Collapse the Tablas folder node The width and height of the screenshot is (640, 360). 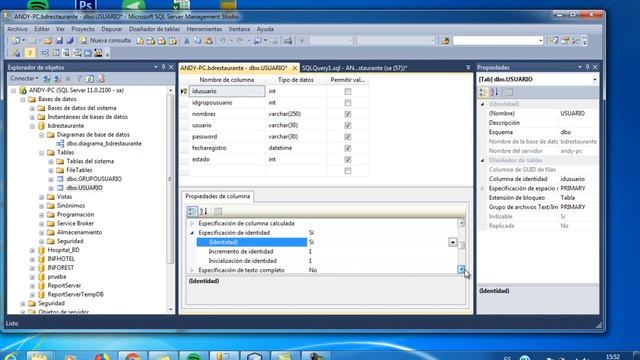(x=42, y=153)
